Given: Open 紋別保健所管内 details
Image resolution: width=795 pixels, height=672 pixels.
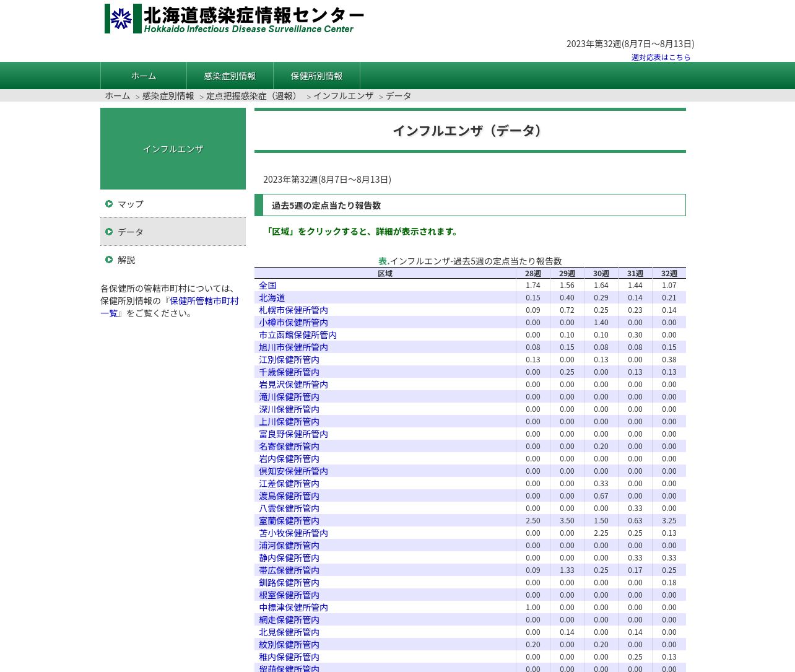Looking at the screenshot, I should pos(289,645).
